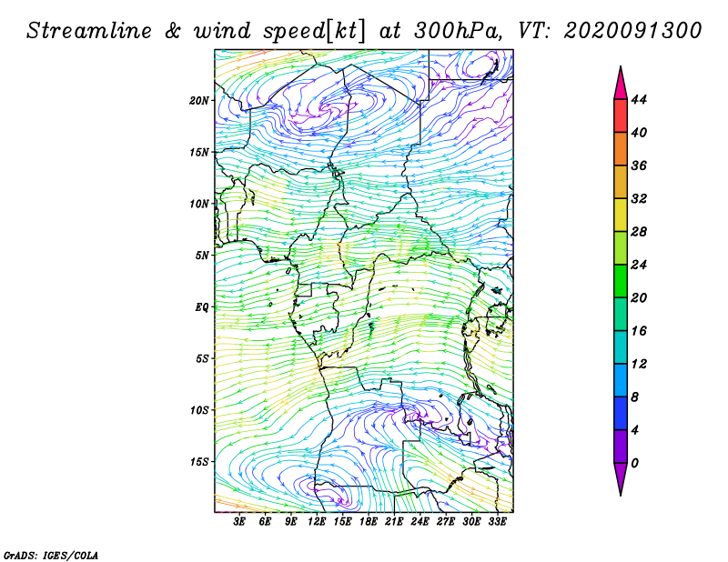728x562 pixels.
Task: Click the 3E longitude axis label
Action: pos(239,521)
